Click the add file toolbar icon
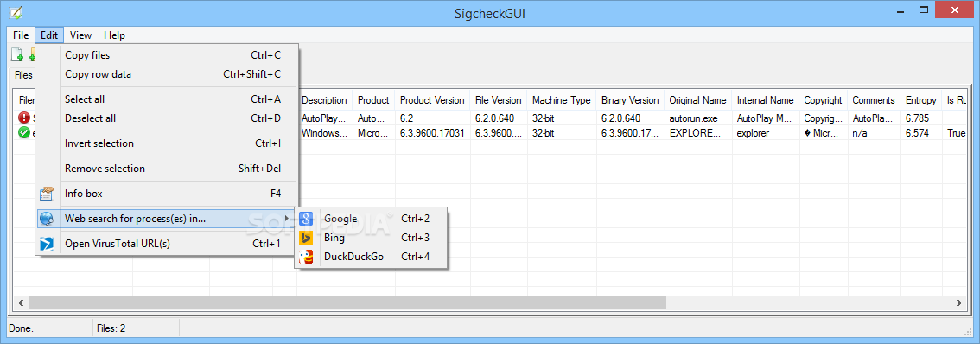The width and height of the screenshot is (980, 344). click(17, 54)
